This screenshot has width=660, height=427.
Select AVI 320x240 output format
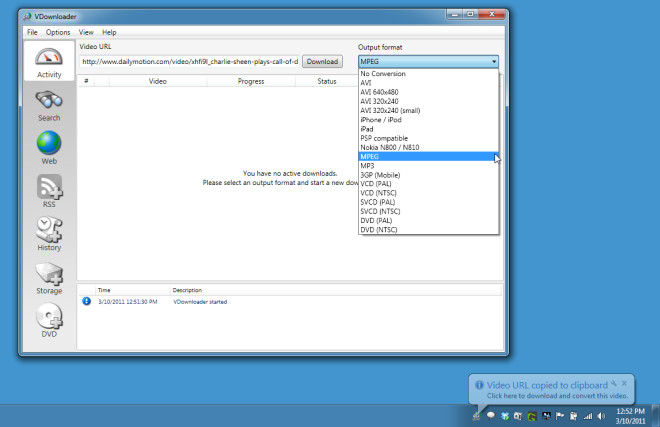pos(428,101)
